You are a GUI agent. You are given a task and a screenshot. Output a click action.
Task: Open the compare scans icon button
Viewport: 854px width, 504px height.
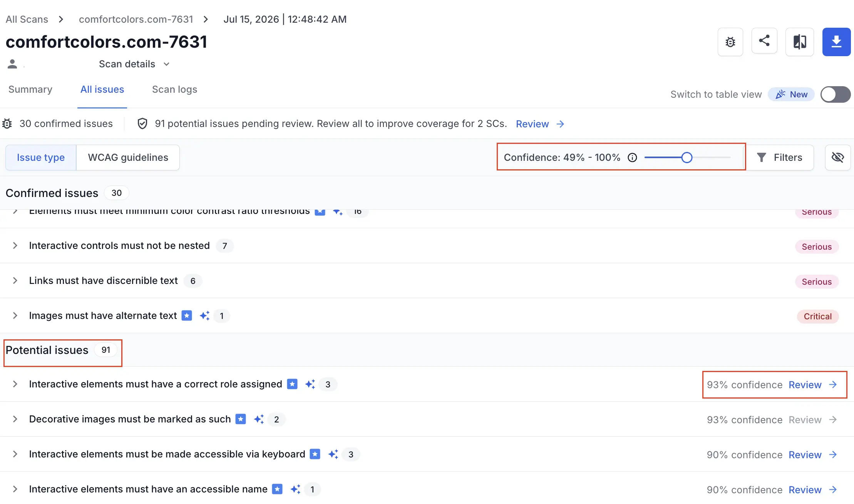(799, 42)
